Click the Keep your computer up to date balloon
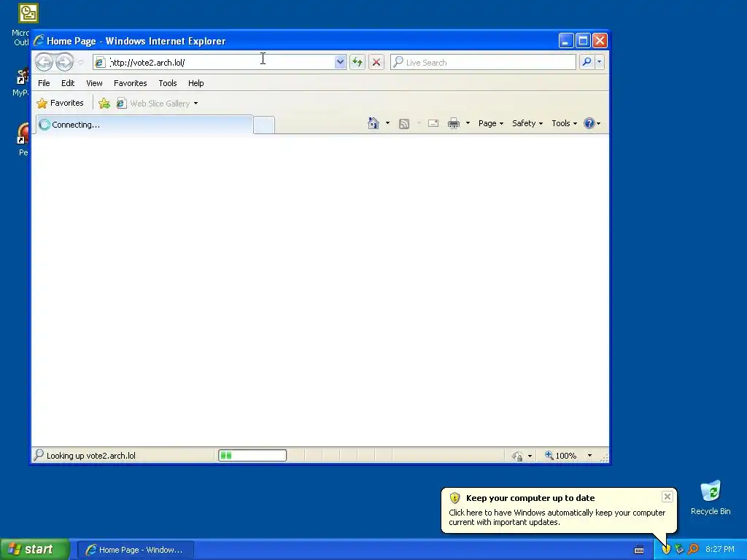 pos(558,510)
